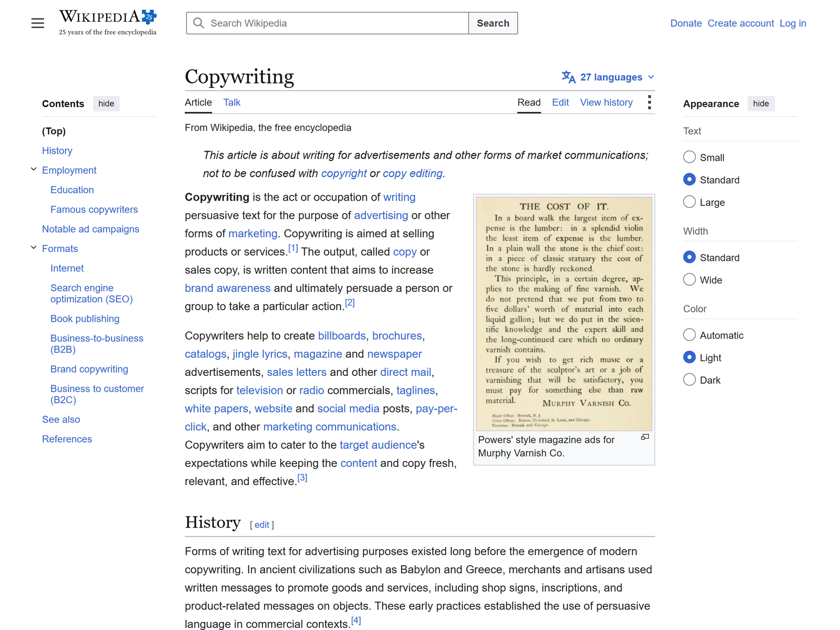Click citation reference [3]
Screen dimensions: 840x630
[302, 478]
